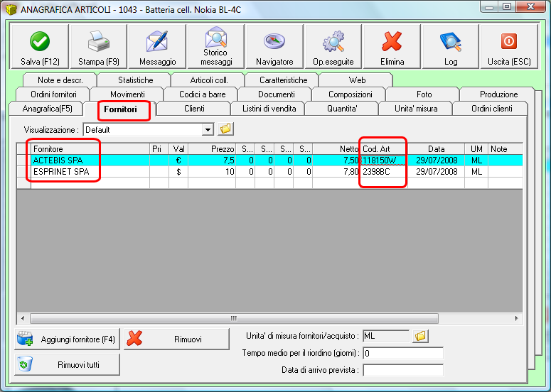The image size is (551, 392).
Task: Click the Rimuovi button
Action: click(176, 339)
